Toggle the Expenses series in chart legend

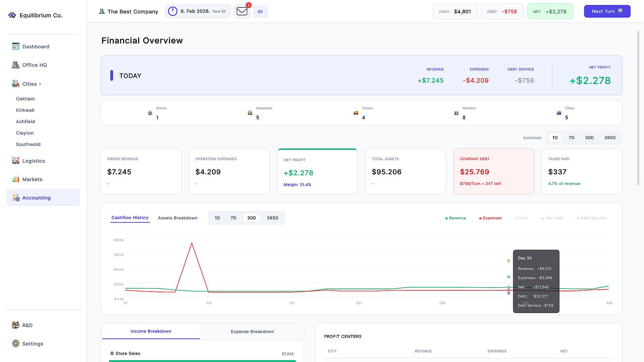click(490, 218)
